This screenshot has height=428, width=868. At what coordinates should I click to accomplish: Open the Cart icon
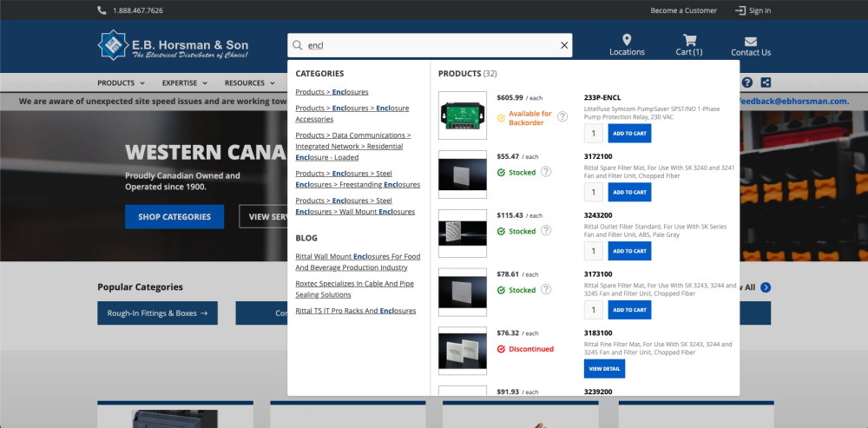(x=689, y=40)
